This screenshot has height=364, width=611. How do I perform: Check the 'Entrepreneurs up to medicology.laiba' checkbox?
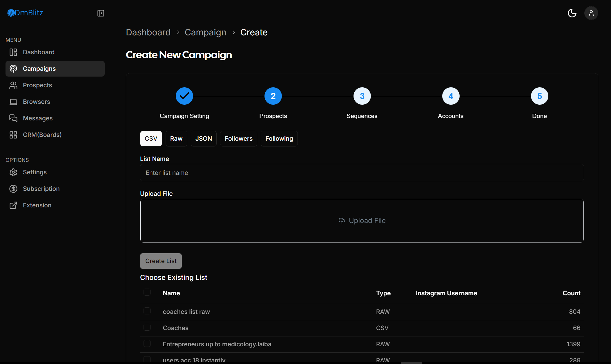pos(147,343)
